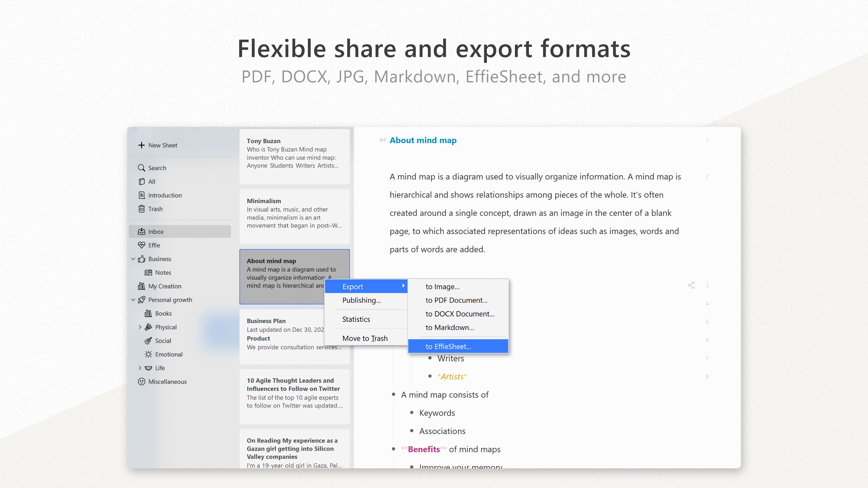Image resolution: width=868 pixels, height=488 pixels.
Task: Open Miscellaneous smiley icon folder
Action: pyautogui.click(x=142, y=382)
